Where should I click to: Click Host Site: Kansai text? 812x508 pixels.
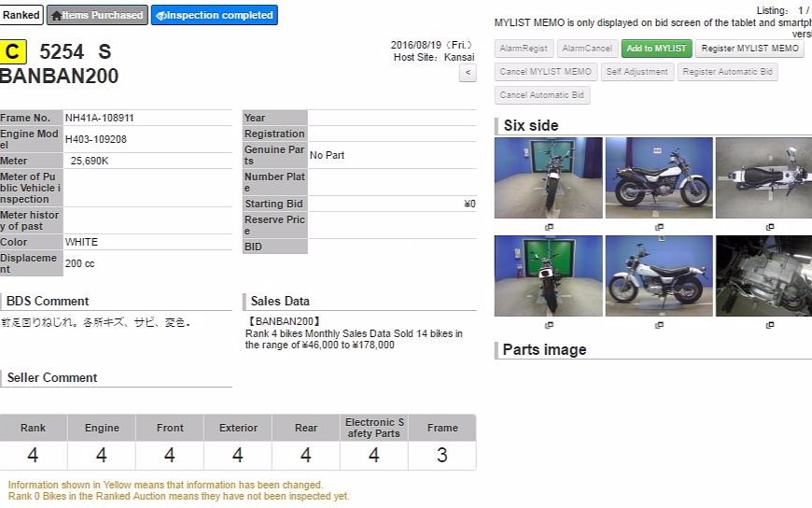pos(434,57)
